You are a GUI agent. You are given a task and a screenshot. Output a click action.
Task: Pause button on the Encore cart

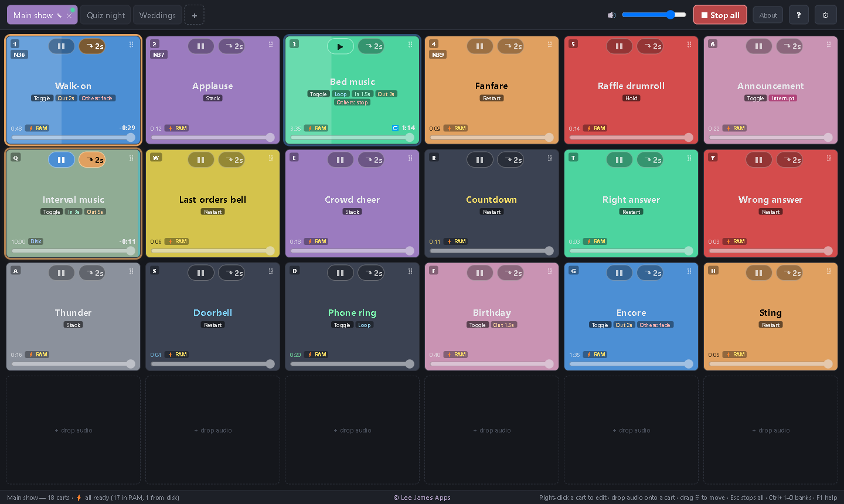click(x=619, y=273)
